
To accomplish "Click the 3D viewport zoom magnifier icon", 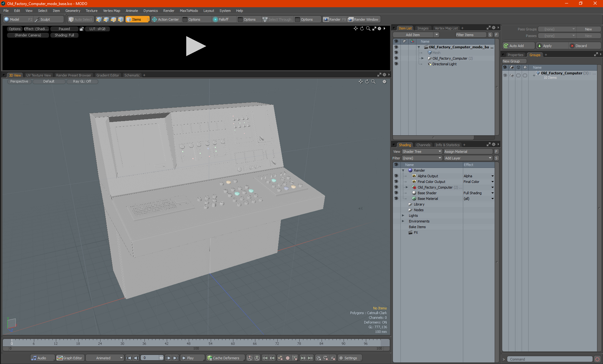I will [373, 82].
